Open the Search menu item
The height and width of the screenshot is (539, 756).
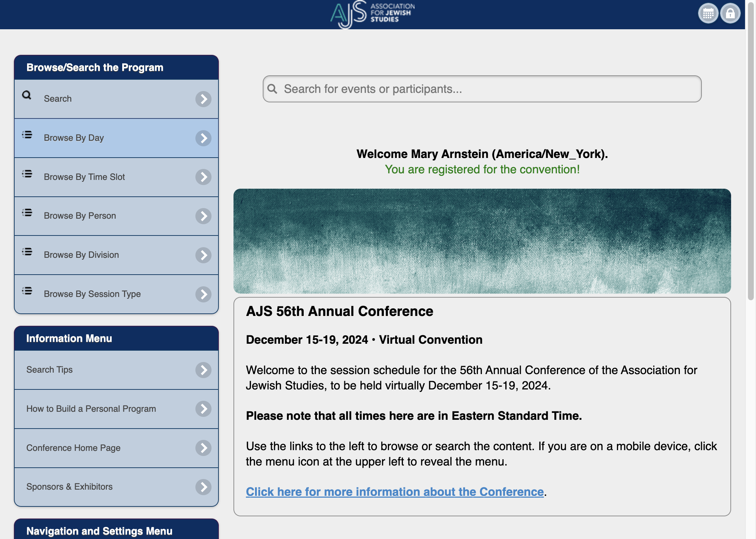(x=116, y=99)
